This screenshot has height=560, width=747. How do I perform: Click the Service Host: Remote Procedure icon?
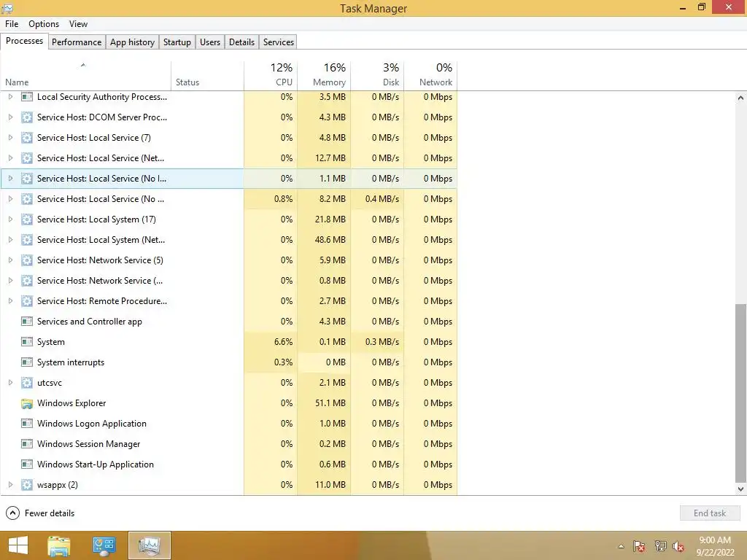pos(27,301)
